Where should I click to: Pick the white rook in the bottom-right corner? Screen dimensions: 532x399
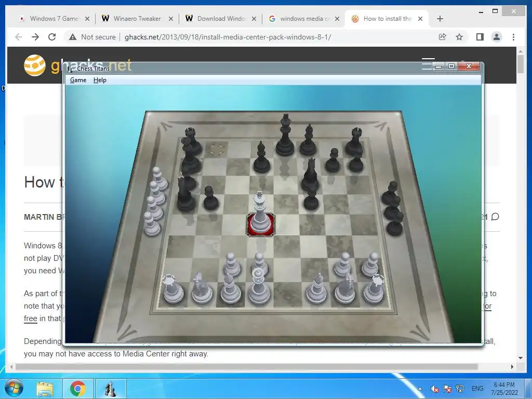(x=375, y=289)
